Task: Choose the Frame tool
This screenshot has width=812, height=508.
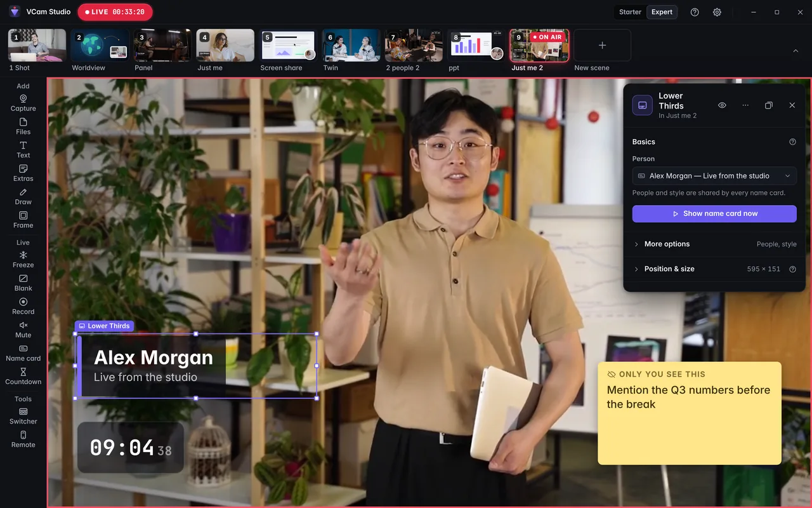Action: 23,220
